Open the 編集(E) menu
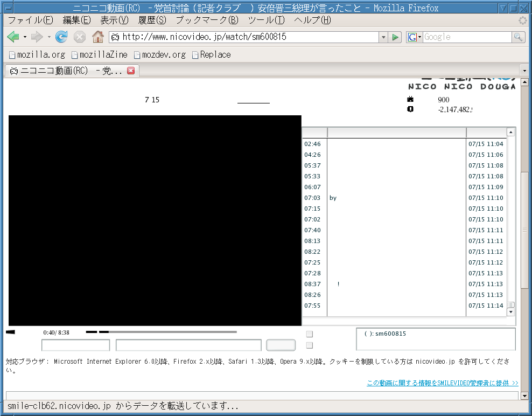The height and width of the screenshot is (416, 532). click(76, 20)
